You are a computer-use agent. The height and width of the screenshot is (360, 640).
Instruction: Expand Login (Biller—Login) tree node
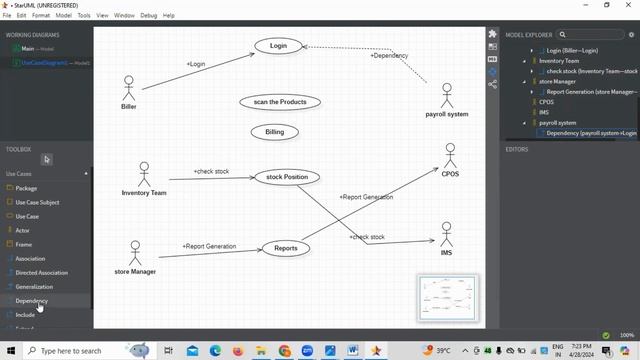point(531,51)
